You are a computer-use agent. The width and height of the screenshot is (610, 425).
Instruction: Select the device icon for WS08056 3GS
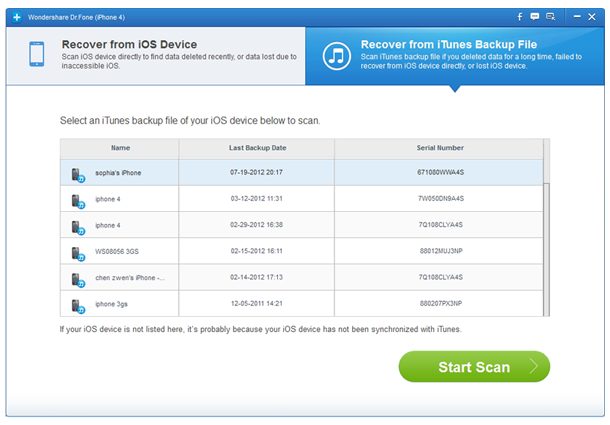coord(78,254)
